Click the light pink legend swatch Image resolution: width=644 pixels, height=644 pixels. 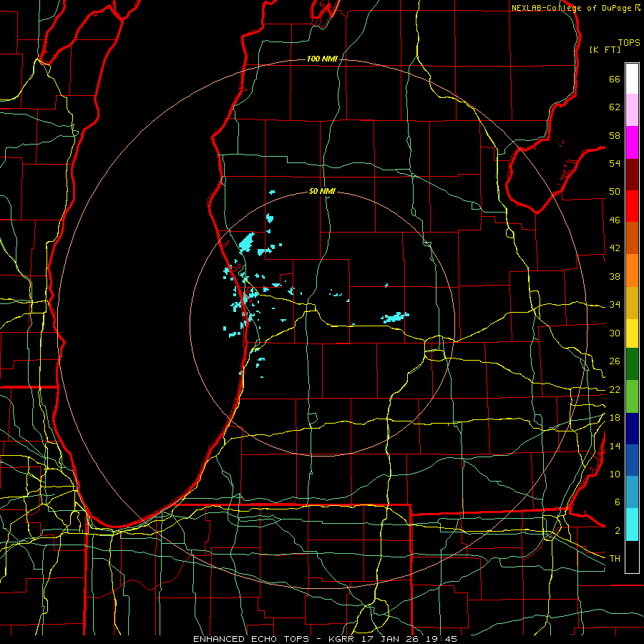pyautogui.click(x=632, y=110)
